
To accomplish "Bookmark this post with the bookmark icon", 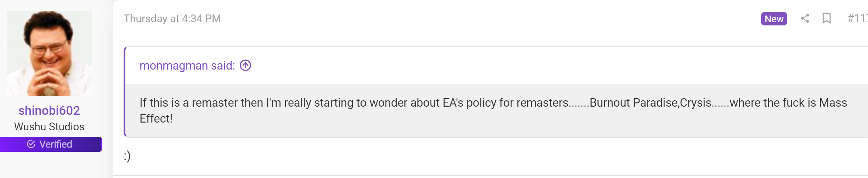I will click(x=827, y=18).
